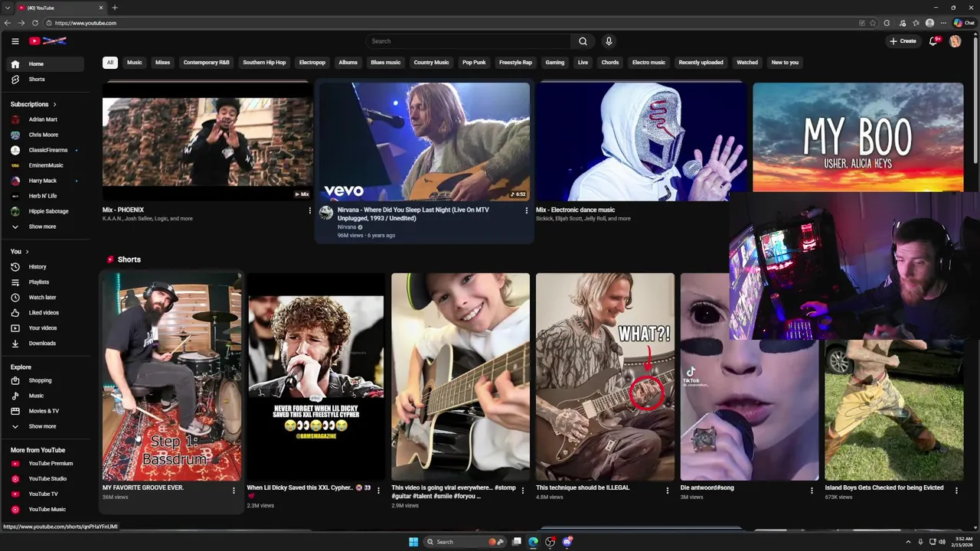Add page to favorites star icon
Screen dimensions: 980x551
tap(873, 23)
